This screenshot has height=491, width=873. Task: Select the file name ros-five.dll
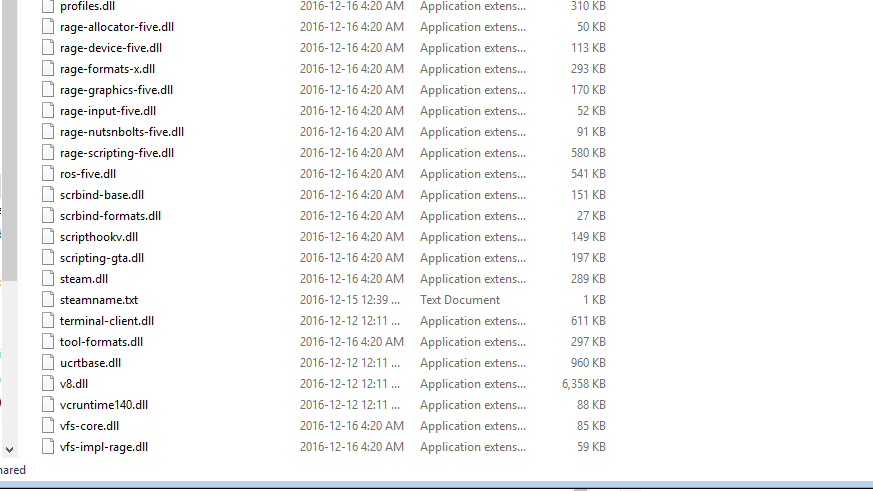tap(88, 174)
